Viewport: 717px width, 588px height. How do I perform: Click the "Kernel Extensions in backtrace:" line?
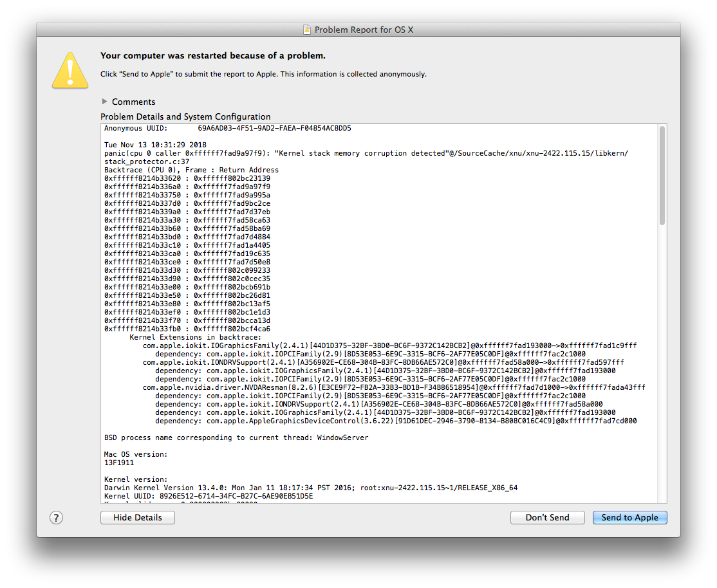pyautogui.click(x=195, y=338)
